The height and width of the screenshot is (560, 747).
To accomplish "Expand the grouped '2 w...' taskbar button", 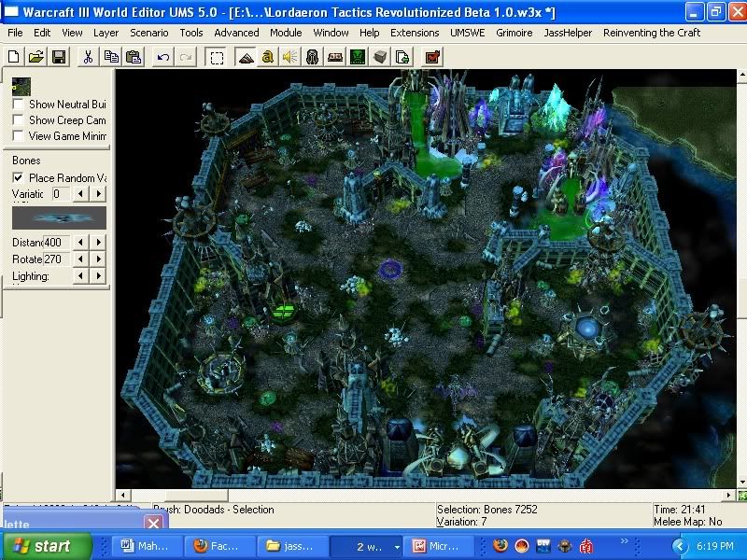I will (x=366, y=546).
